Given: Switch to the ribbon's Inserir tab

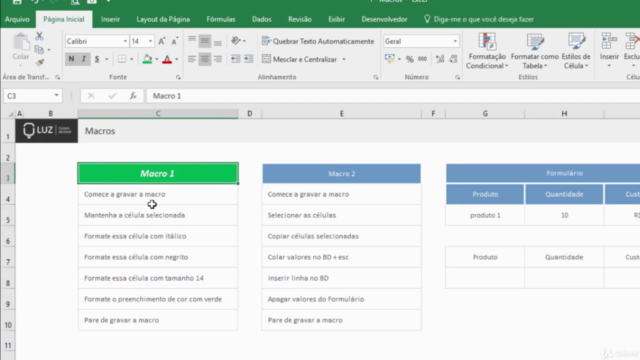Looking at the screenshot, I should (x=110, y=19).
